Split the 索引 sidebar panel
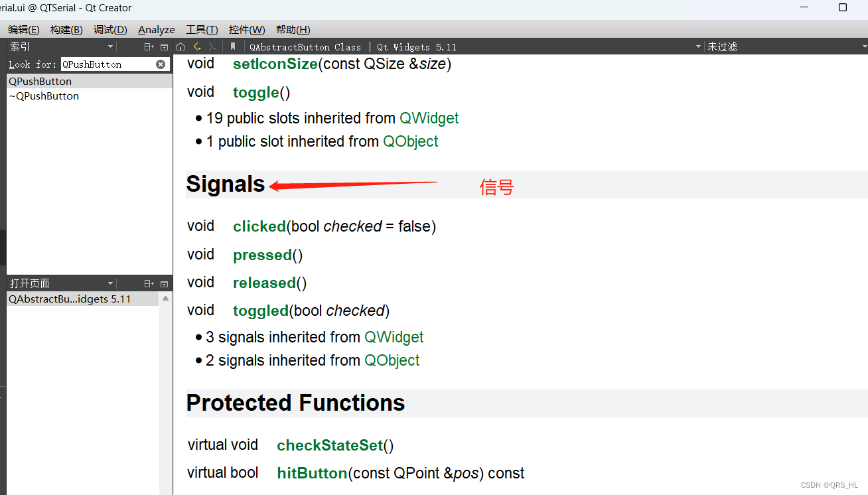This screenshot has height=495, width=868. pyautogui.click(x=149, y=46)
